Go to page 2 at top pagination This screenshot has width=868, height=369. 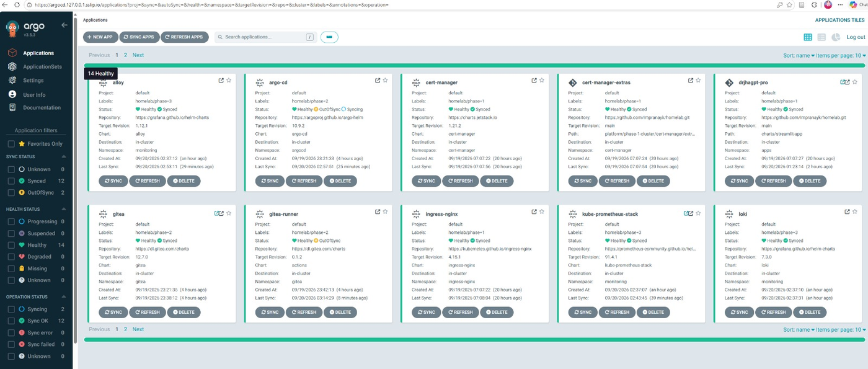pos(125,55)
